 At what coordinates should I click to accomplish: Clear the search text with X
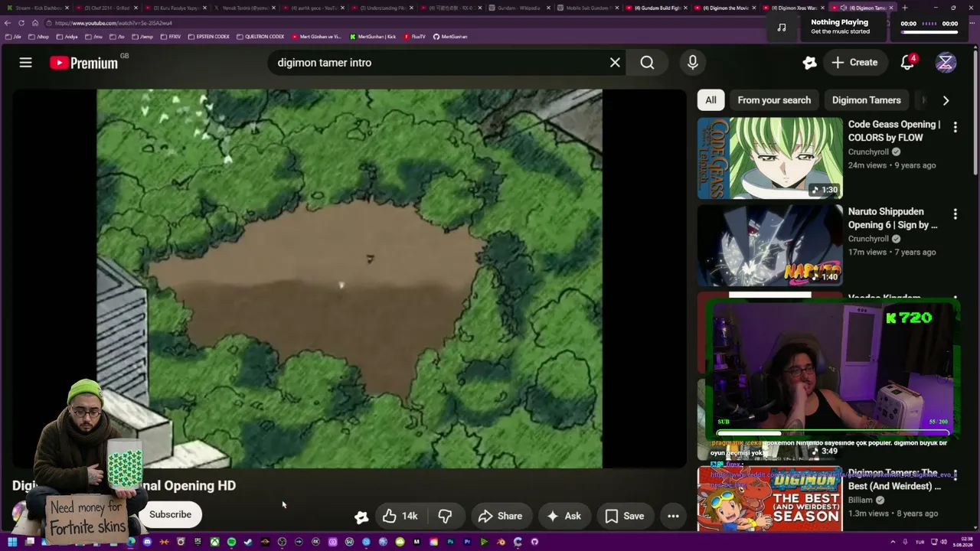click(x=615, y=63)
